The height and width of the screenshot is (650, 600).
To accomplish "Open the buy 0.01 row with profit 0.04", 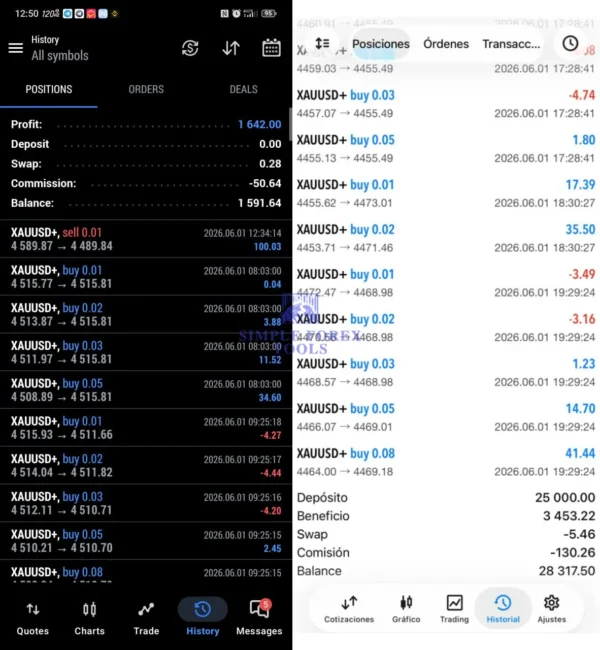I will pos(146,277).
